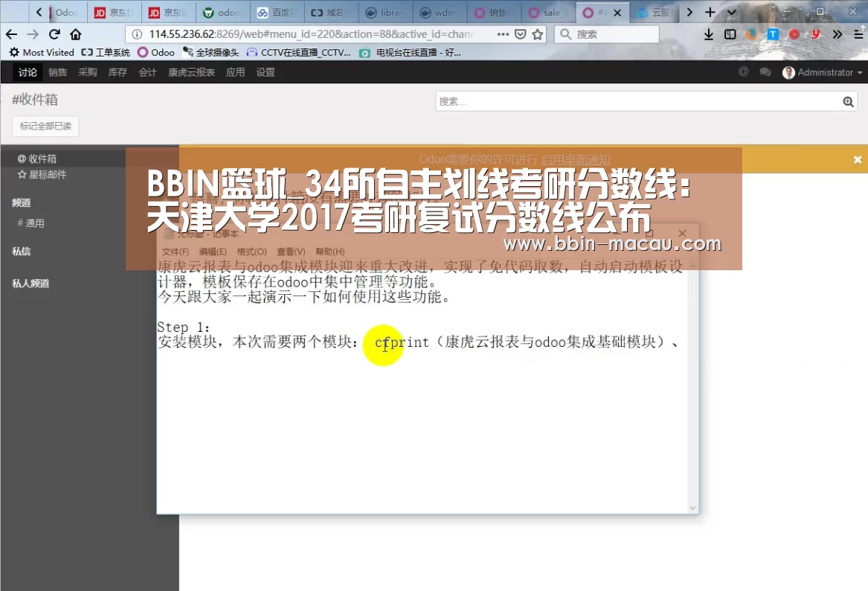Image resolution: width=868 pixels, height=591 pixels.
Task: Switch to the library tab
Action: pos(385,12)
